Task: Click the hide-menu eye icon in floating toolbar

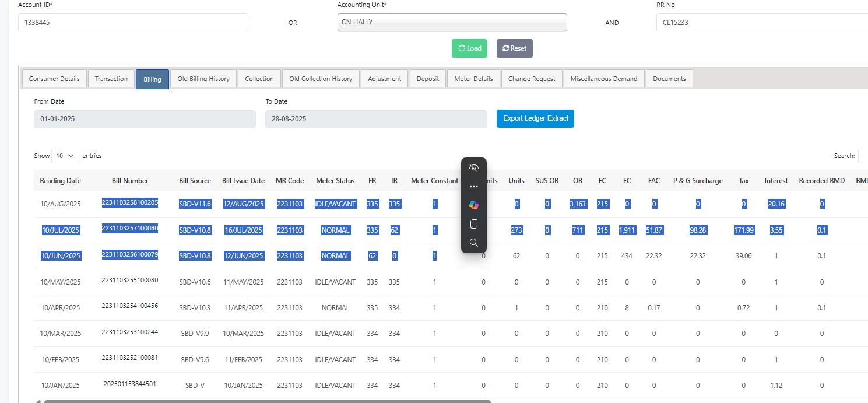Action: (x=474, y=168)
